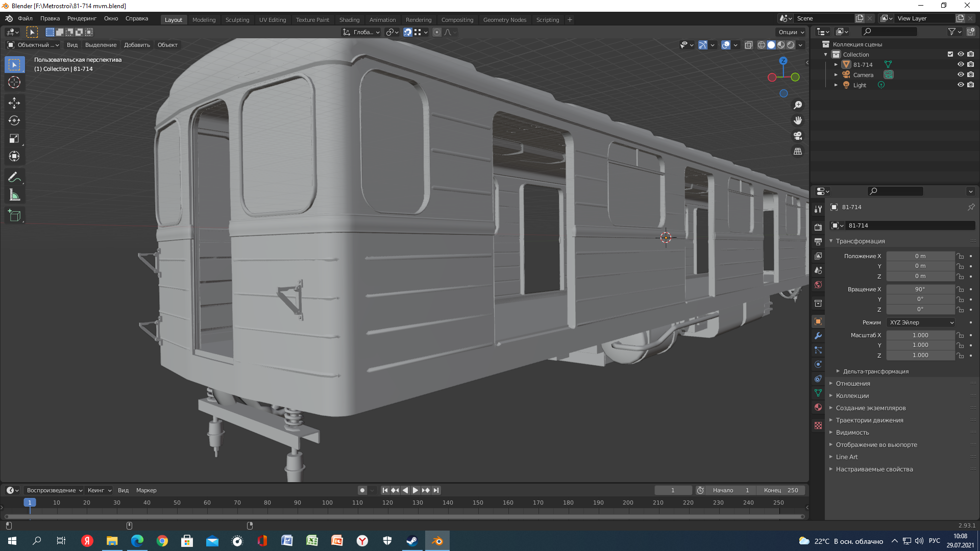980x551 pixels.
Task: Open the Modifier properties wrench tab
Action: tap(818, 336)
